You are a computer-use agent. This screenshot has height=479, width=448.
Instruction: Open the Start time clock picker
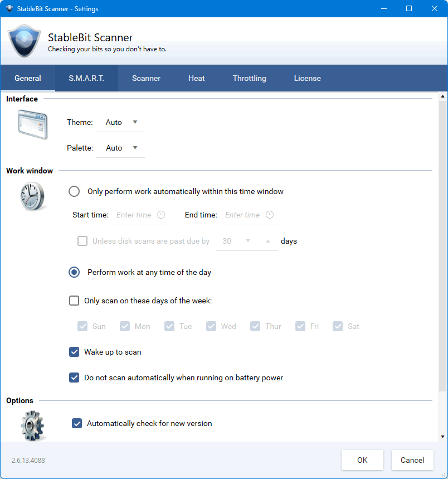click(161, 215)
